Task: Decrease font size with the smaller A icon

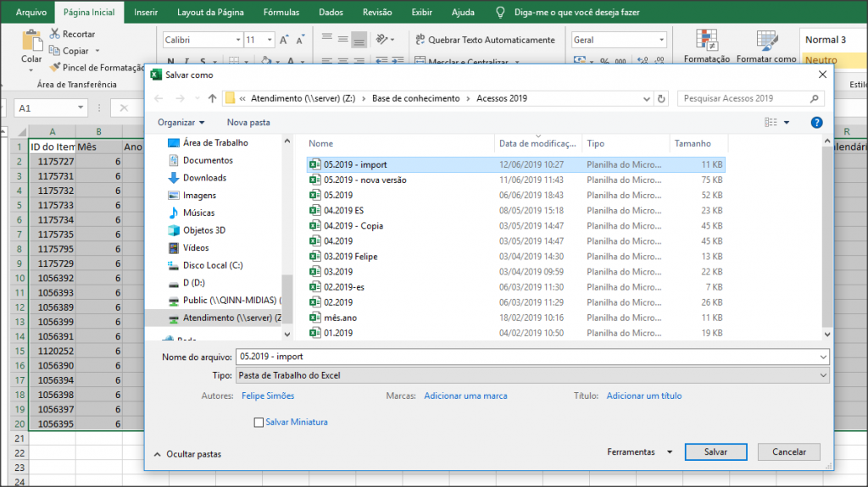Action: (300, 40)
